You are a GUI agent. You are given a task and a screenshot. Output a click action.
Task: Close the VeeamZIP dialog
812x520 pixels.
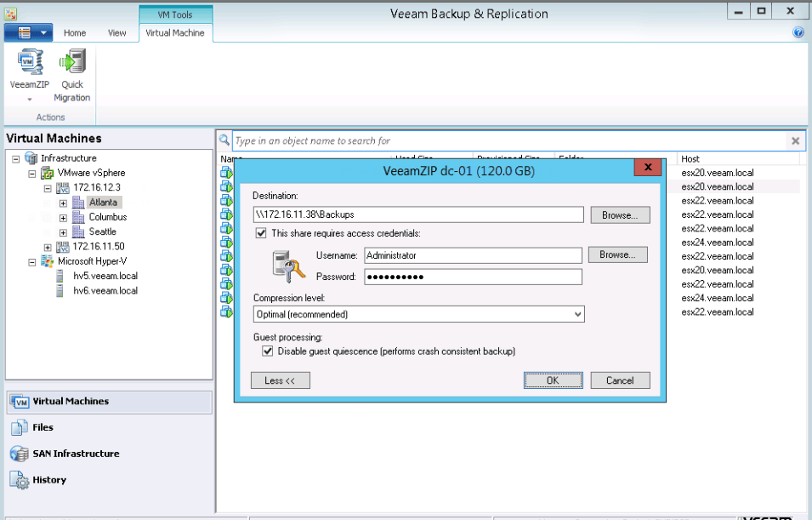pos(647,167)
